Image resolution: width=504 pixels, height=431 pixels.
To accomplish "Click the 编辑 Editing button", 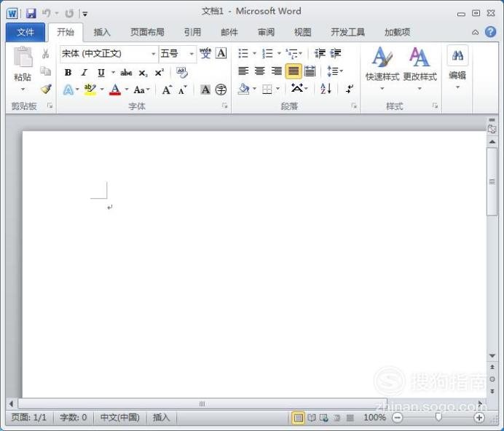I will (457, 68).
